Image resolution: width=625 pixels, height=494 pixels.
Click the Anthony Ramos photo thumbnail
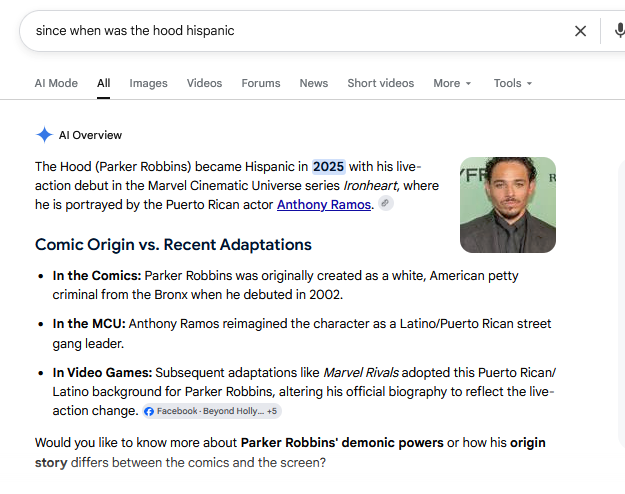508,205
